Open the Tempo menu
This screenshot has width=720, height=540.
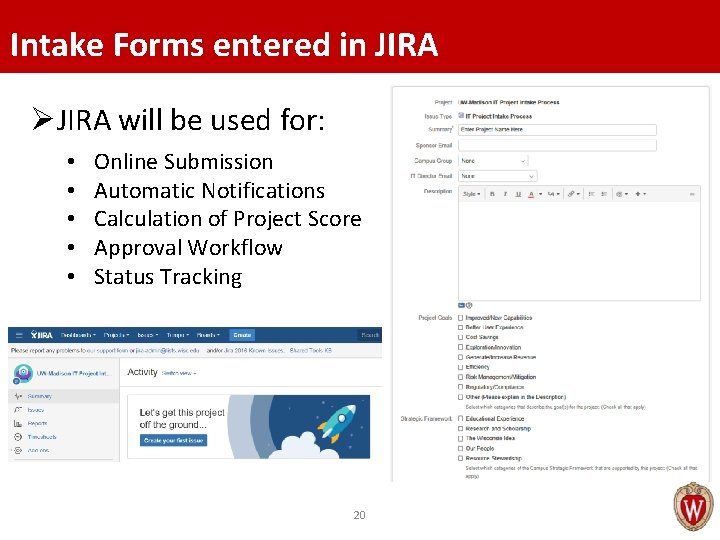click(178, 335)
